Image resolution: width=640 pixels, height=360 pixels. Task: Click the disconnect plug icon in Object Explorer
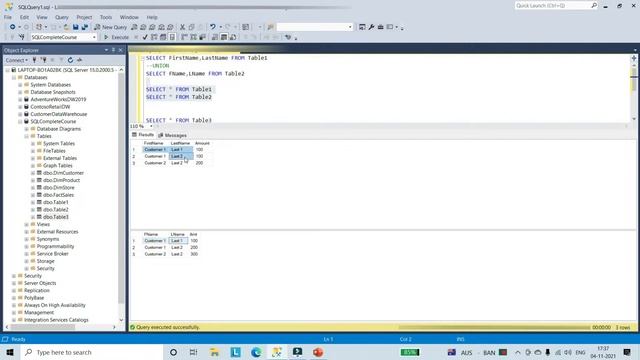click(x=43, y=60)
